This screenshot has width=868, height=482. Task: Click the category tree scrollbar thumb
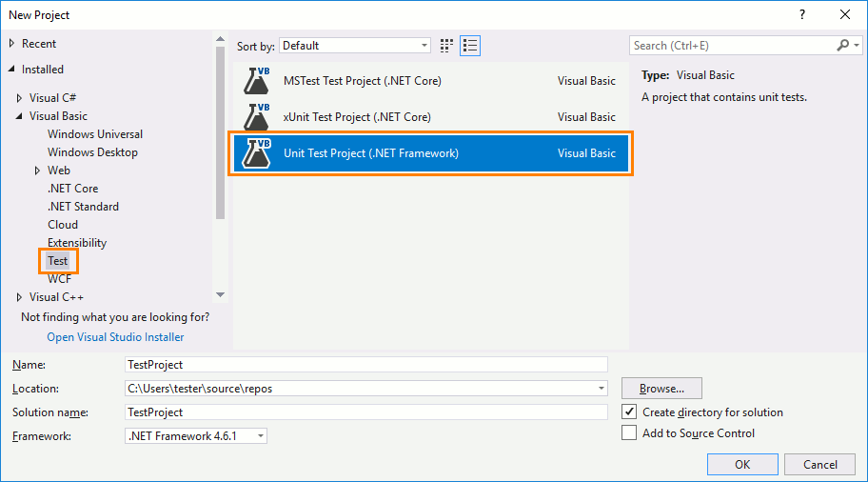(220, 133)
